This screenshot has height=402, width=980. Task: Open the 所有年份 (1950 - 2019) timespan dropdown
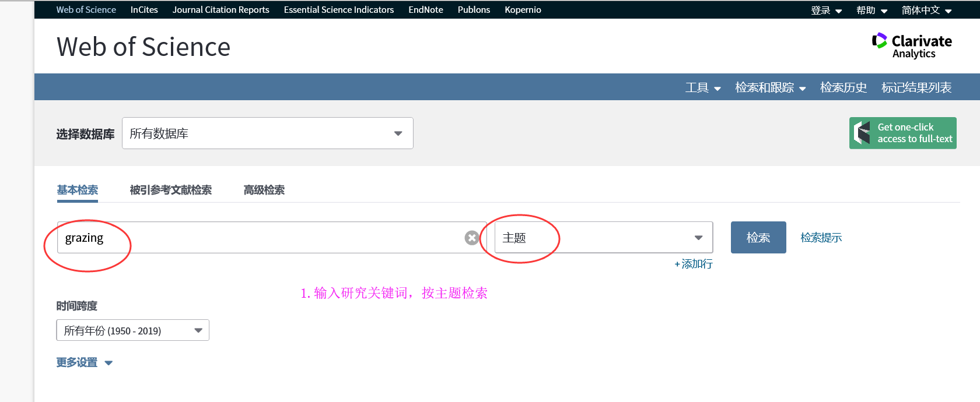pyautogui.click(x=132, y=330)
